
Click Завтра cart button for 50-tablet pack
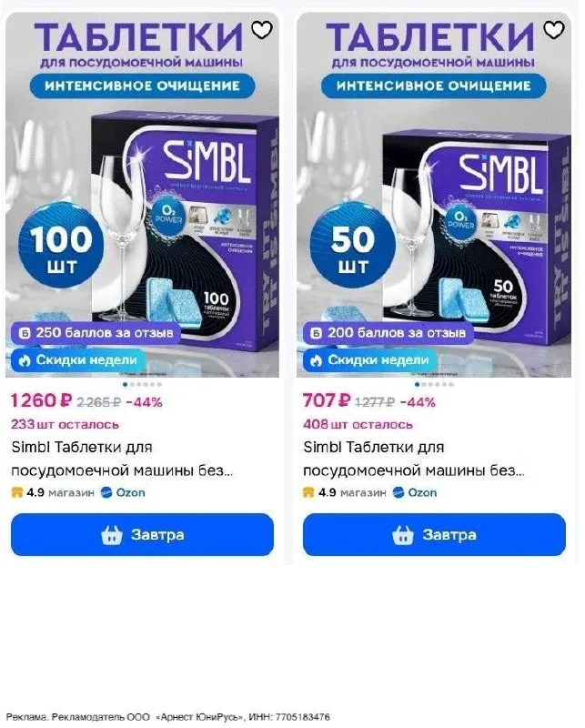tap(434, 534)
